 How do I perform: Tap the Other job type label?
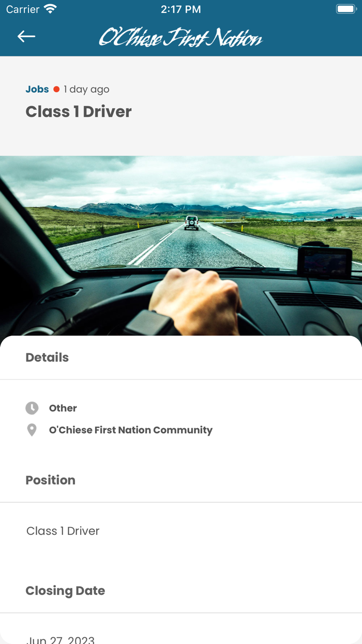[63, 408]
